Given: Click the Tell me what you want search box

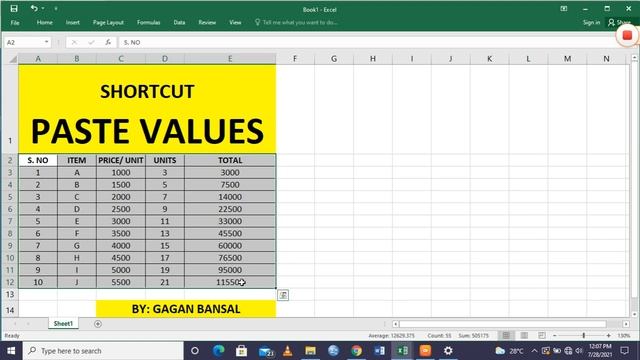Looking at the screenshot, I should [x=296, y=22].
